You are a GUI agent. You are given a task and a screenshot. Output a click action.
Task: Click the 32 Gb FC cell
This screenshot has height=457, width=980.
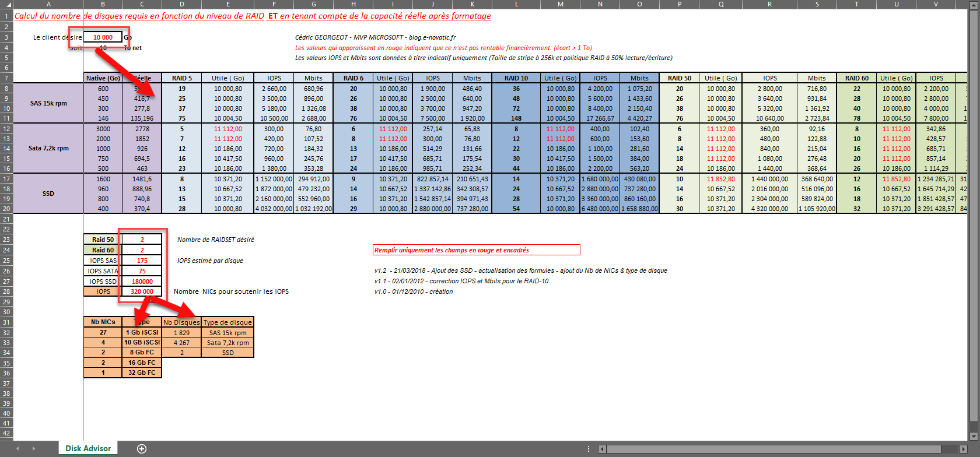click(142, 372)
